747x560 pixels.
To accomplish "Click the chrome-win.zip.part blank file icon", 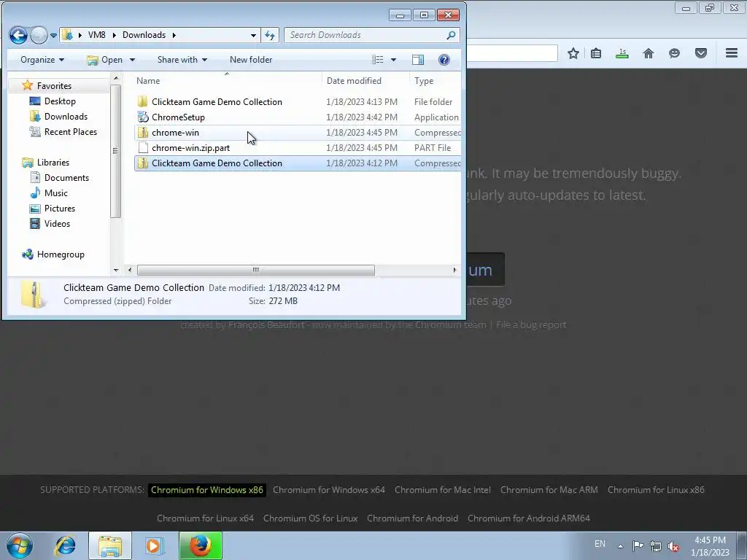I will tap(143, 147).
